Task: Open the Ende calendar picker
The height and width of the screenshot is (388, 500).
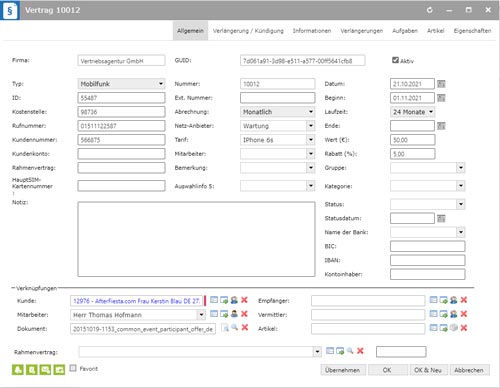Action: 441,126
